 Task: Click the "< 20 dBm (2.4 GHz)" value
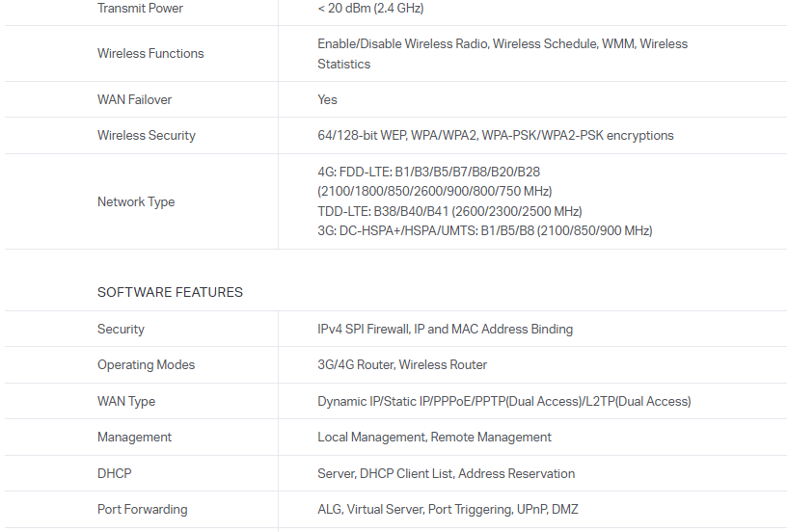tap(370, 9)
